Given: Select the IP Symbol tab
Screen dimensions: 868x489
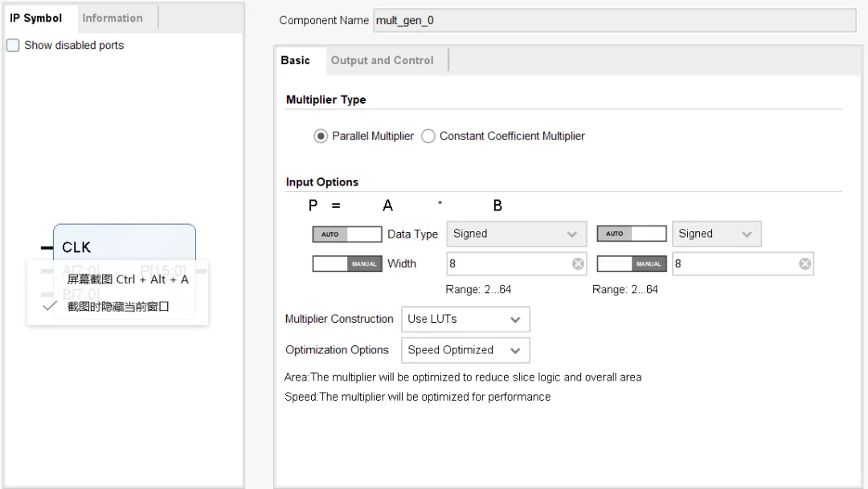Looking at the screenshot, I should click(36, 18).
